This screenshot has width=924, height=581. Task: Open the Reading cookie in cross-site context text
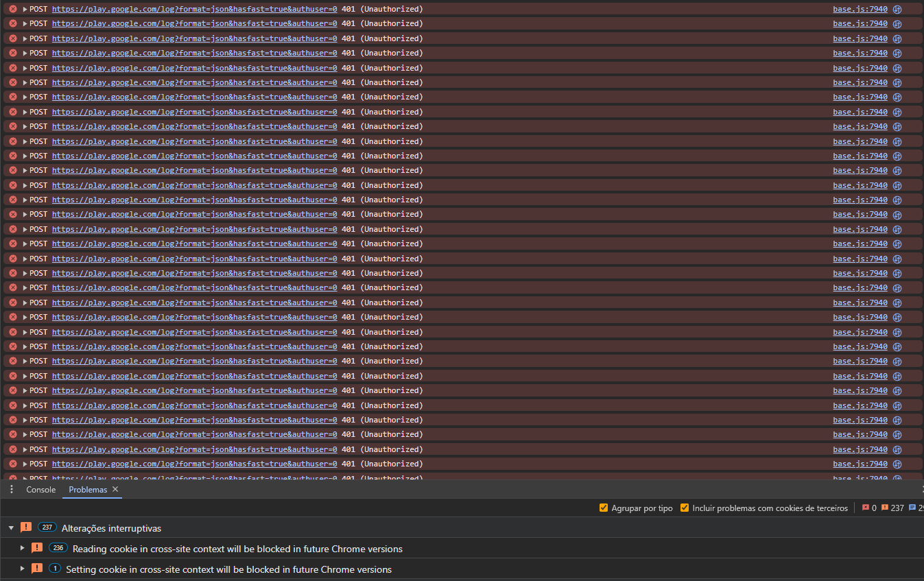[237, 549]
